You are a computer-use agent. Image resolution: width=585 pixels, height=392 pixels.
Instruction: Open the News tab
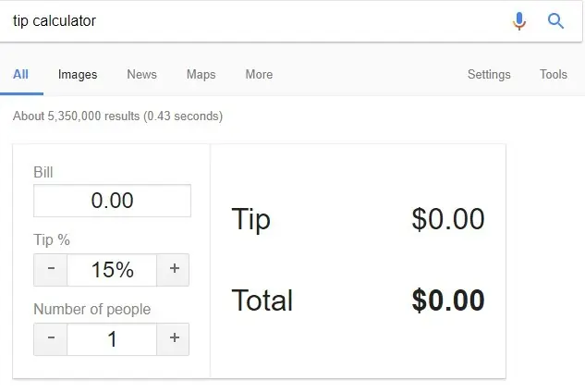[141, 75]
